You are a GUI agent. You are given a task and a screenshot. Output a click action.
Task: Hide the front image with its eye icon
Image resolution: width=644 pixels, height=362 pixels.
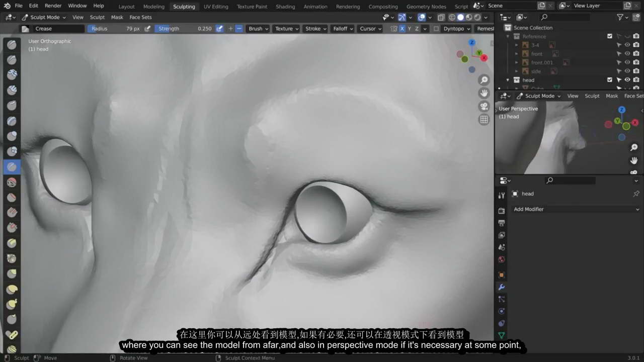pos(627,54)
